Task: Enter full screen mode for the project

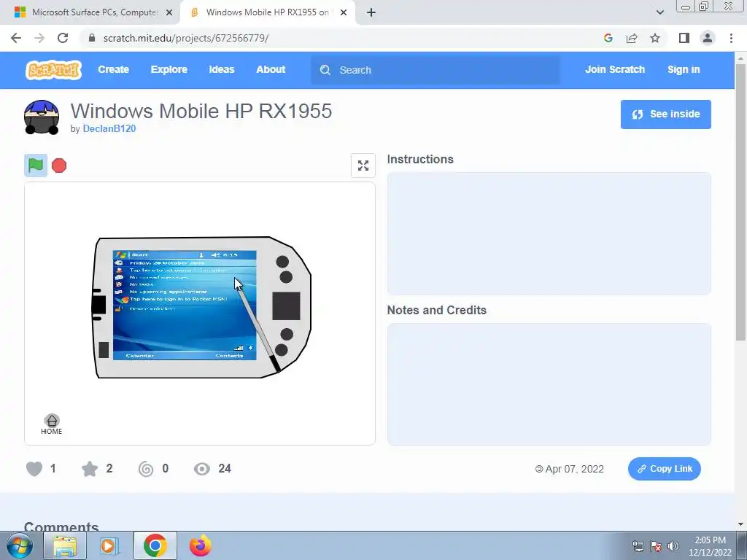Action: coord(363,166)
